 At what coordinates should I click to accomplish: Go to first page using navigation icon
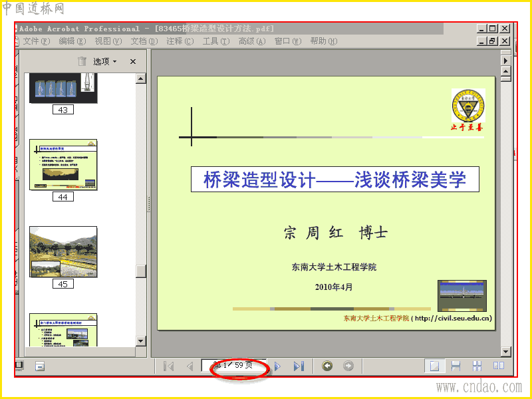[169, 366]
